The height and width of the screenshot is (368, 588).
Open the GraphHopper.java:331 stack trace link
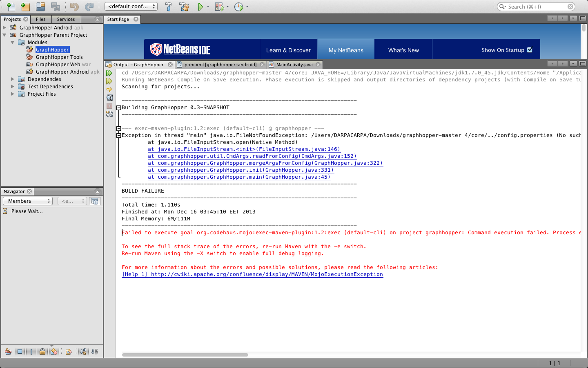(241, 170)
